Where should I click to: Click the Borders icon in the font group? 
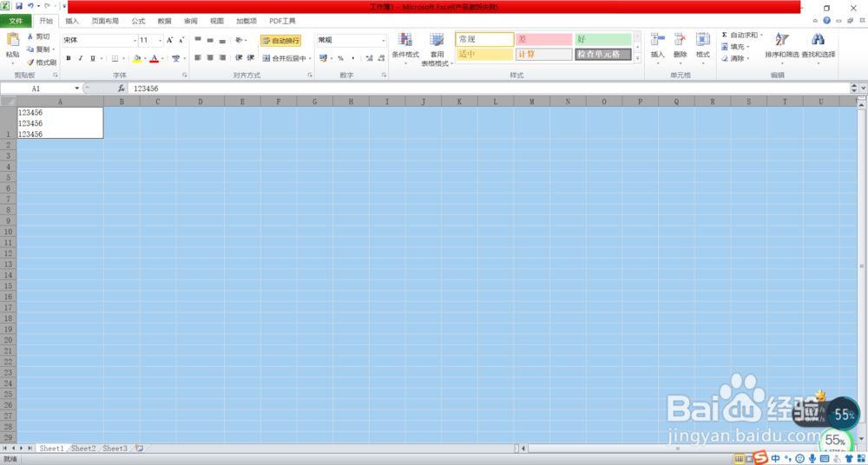(x=115, y=58)
